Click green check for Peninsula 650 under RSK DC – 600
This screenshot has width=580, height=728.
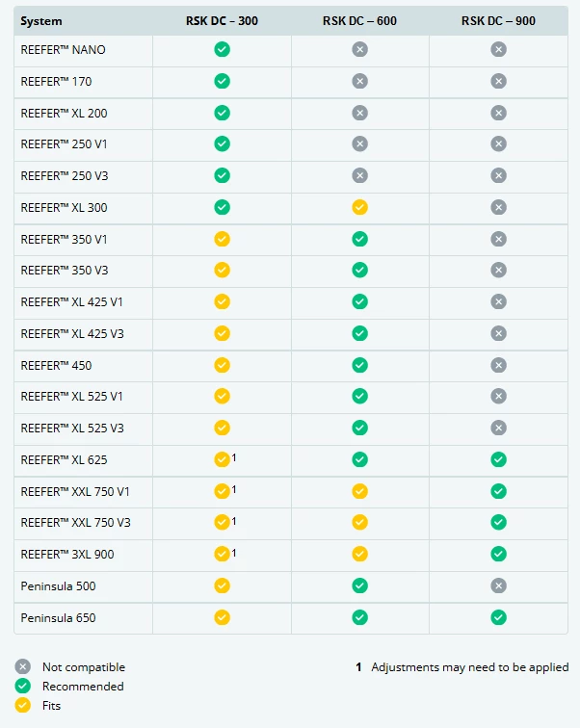(x=359, y=617)
